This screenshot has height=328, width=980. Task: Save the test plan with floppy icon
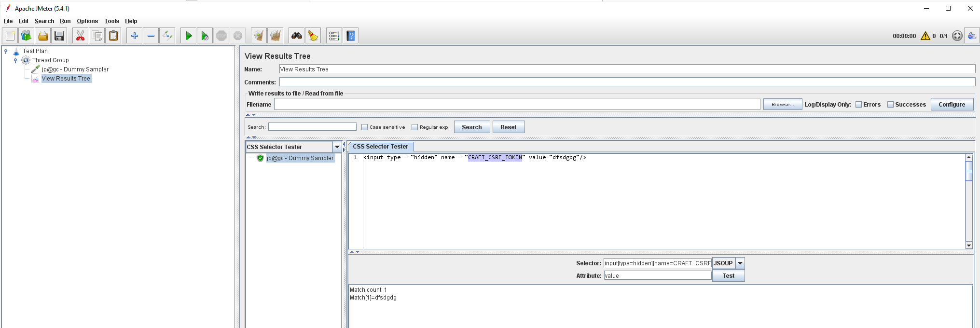(59, 36)
